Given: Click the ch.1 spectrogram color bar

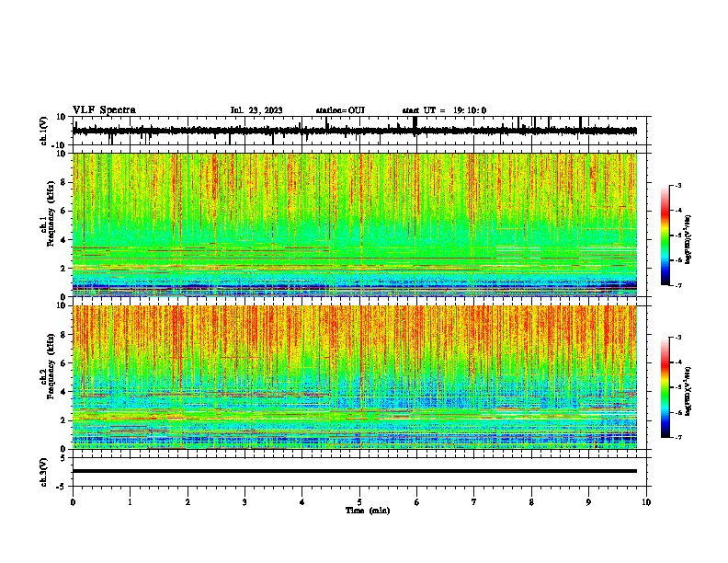Looking at the screenshot, I should (x=665, y=236).
